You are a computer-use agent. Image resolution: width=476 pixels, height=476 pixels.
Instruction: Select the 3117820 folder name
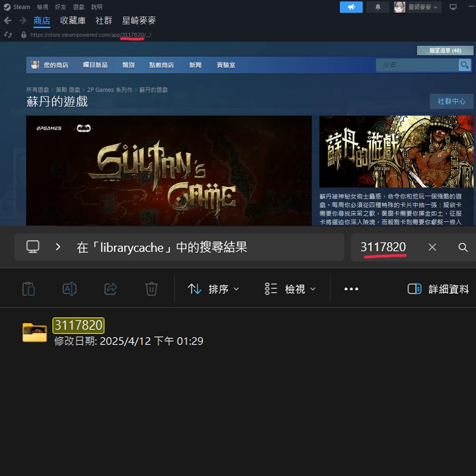[x=79, y=325]
